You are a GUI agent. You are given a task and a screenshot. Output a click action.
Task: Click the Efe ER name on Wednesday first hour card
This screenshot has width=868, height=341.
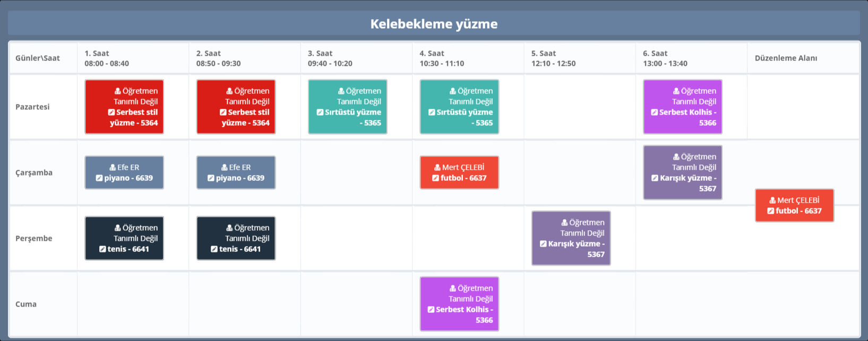[x=128, y=168]
